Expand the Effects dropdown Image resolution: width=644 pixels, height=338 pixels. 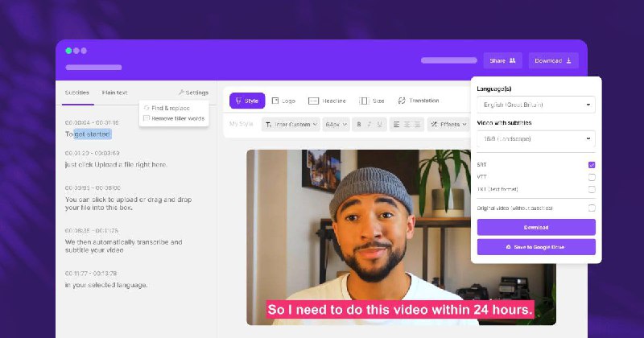coord(448,125)
